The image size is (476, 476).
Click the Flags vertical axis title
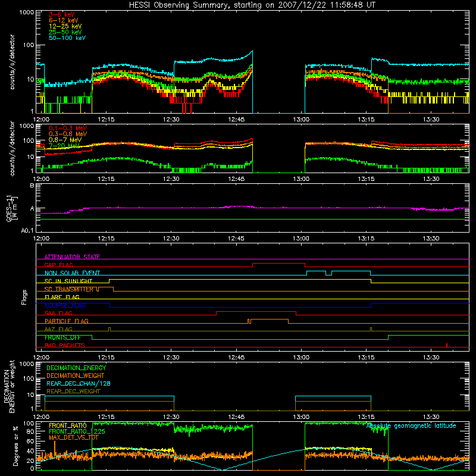(24, 297)
